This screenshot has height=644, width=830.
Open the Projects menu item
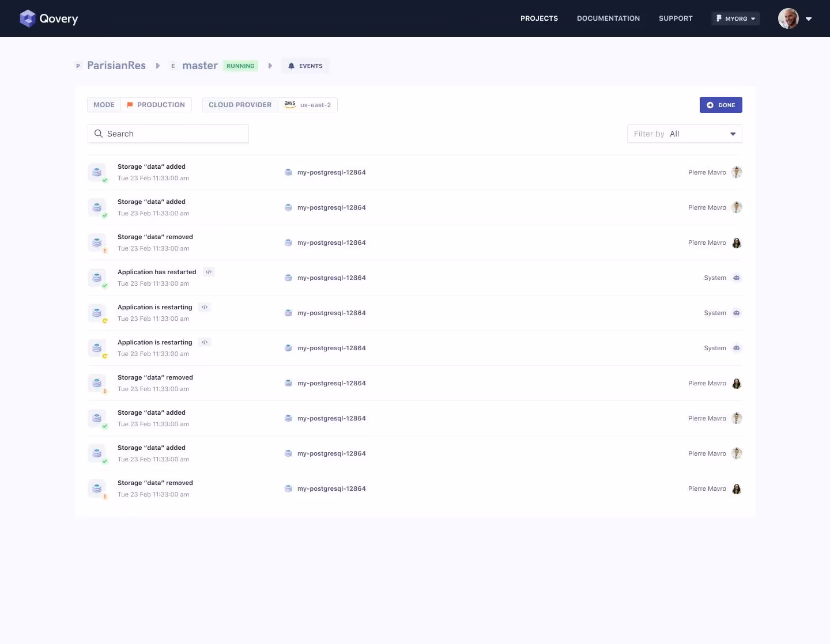click(539, 18)
